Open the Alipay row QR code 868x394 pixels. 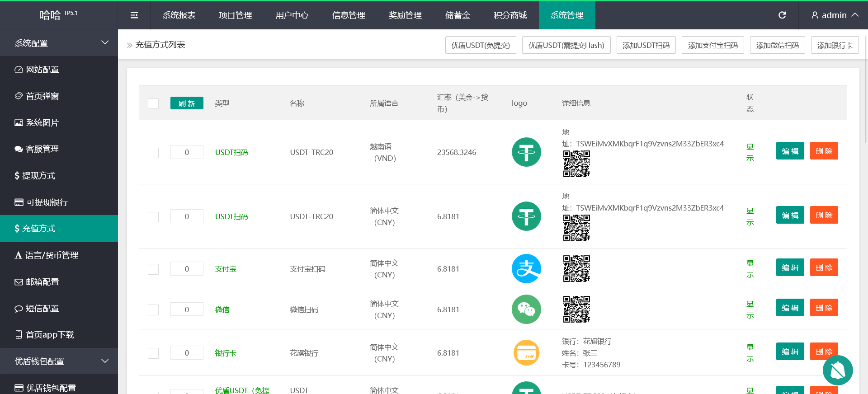click(x=576, y=269)
